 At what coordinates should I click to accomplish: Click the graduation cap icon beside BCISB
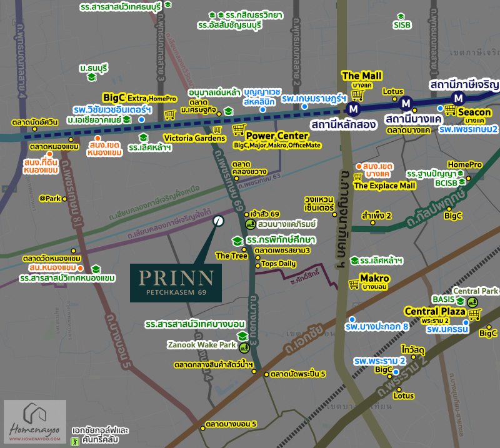462,182
